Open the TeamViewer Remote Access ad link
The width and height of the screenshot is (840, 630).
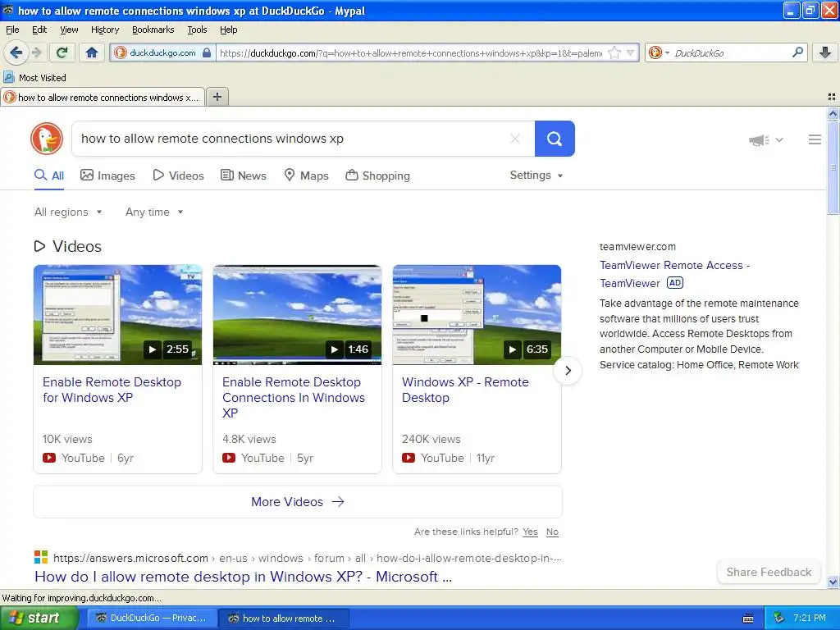(x=674, y=274)
